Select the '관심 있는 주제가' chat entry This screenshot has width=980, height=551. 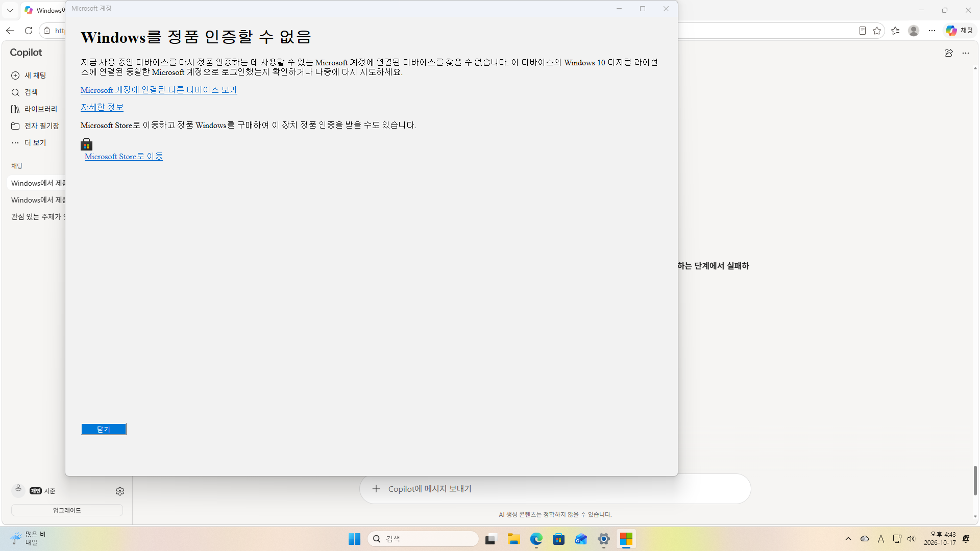click(x=37, y=217)
